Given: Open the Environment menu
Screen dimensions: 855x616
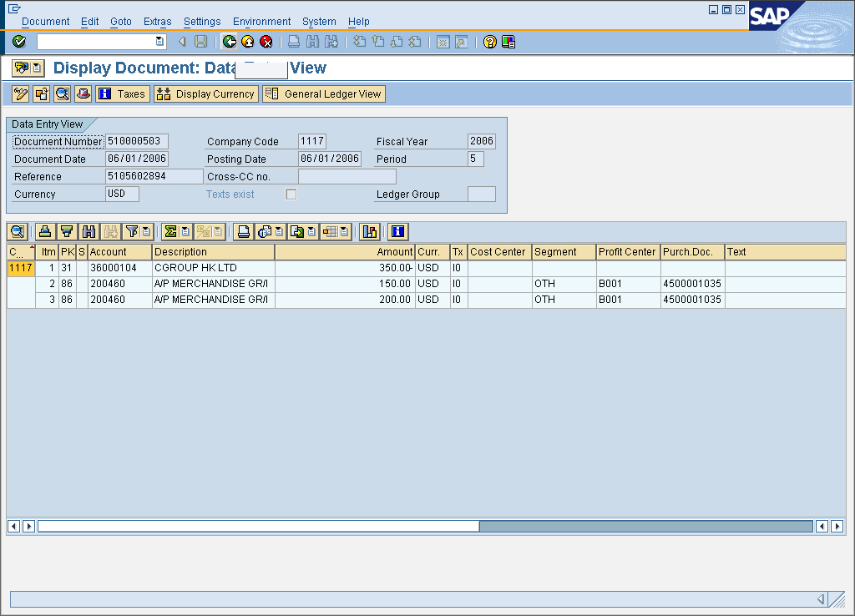Looking at the screenshot, I should (261, 21).
